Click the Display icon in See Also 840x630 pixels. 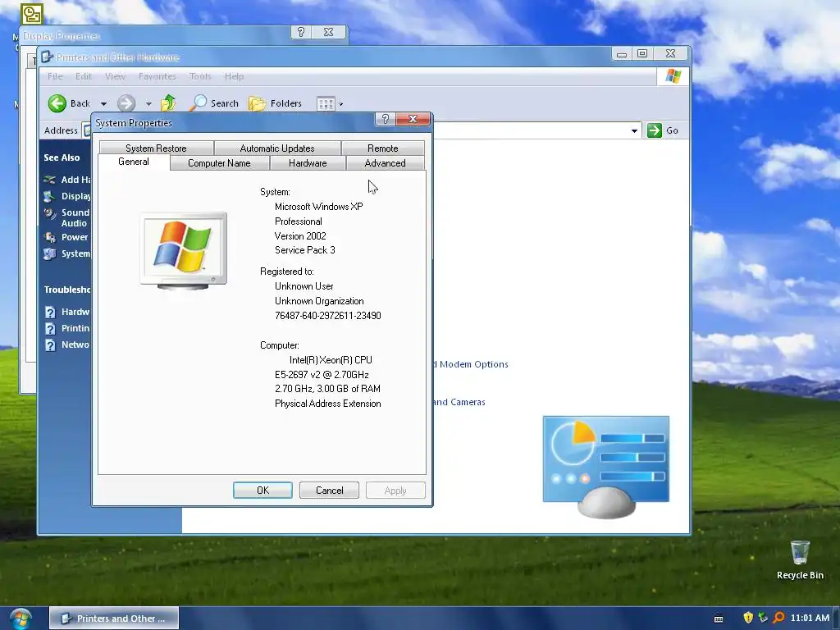pyautogui.click(x=50, y=196)
